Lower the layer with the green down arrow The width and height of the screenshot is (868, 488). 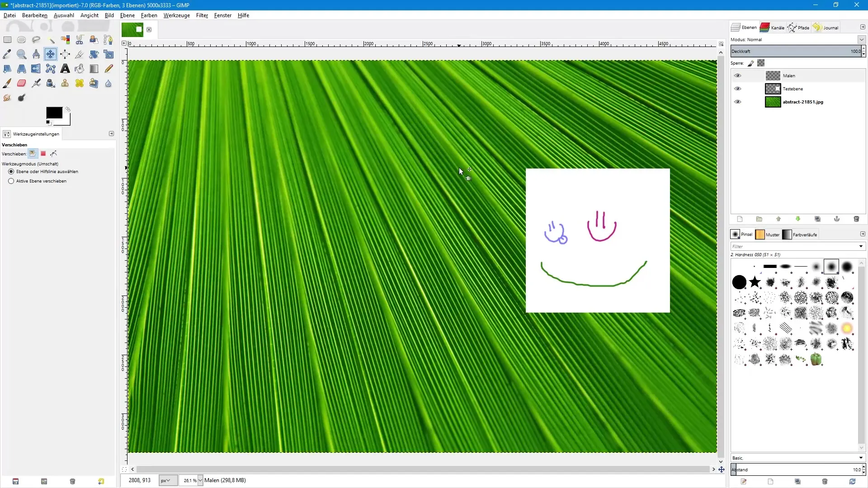tap(798, 219)
